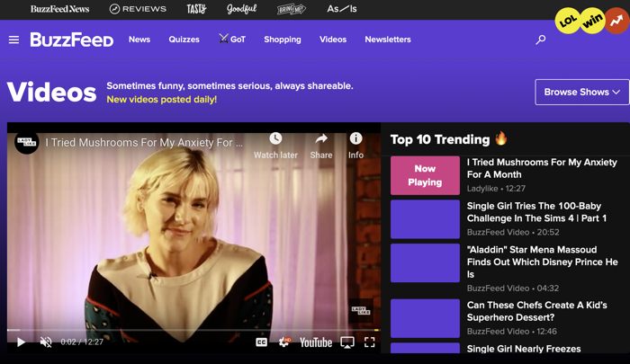The width and height of the screenshot is (630, 364).
Task: Open the Bring Me brand link
Action: coord(292,9)
